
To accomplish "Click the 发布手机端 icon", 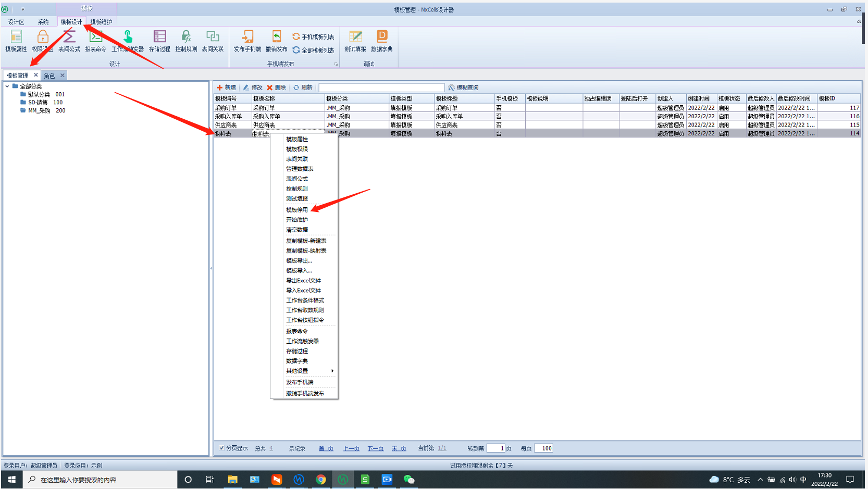I will (247, 41).
